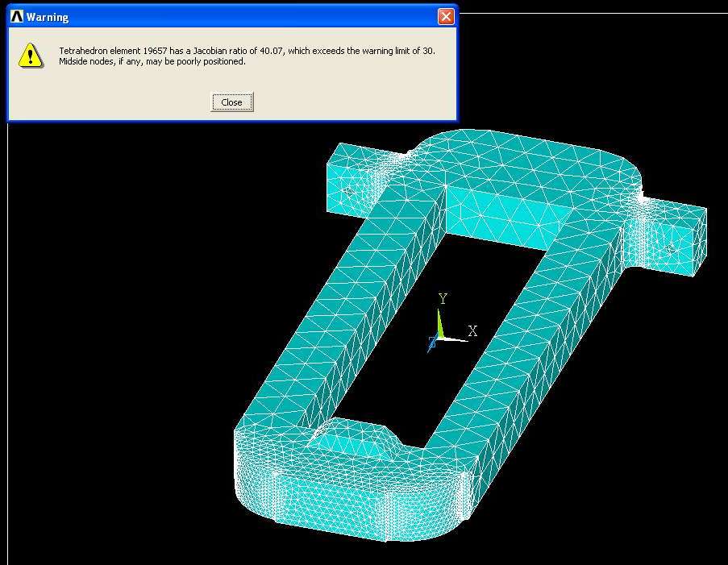Image resolution: width=728 pixels, height=565 pixels.
Task: Click the X axis label of the triad
Action: click(x=472, y=331)
